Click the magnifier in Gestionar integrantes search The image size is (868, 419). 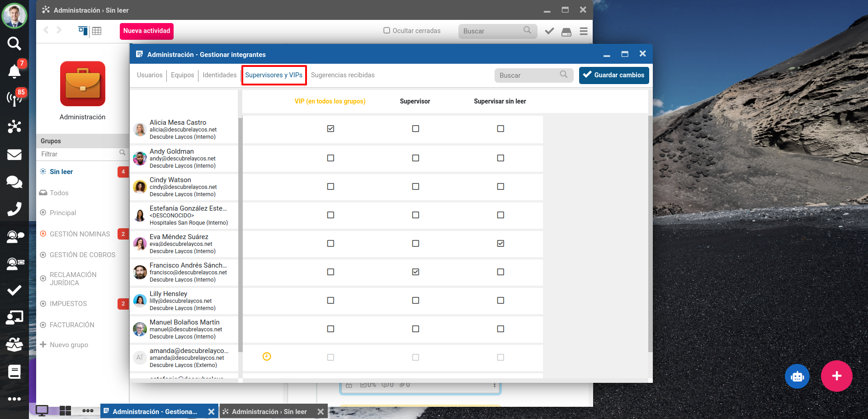click(x=563, y=74)
